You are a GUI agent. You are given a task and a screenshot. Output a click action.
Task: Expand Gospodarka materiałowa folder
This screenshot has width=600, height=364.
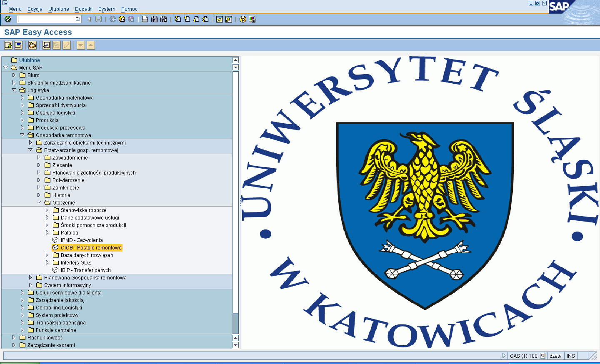click(x=22, y=97)
